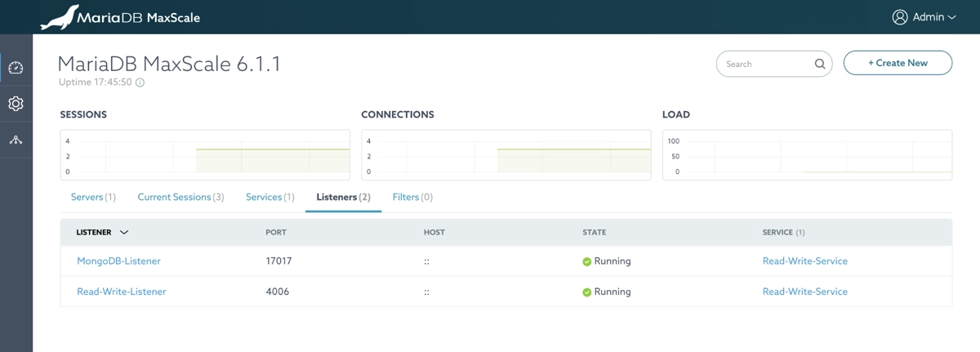Click the host value in Read-Write-Listener row
The height and width of the screenshot is (352, 980).
[427, 292]
